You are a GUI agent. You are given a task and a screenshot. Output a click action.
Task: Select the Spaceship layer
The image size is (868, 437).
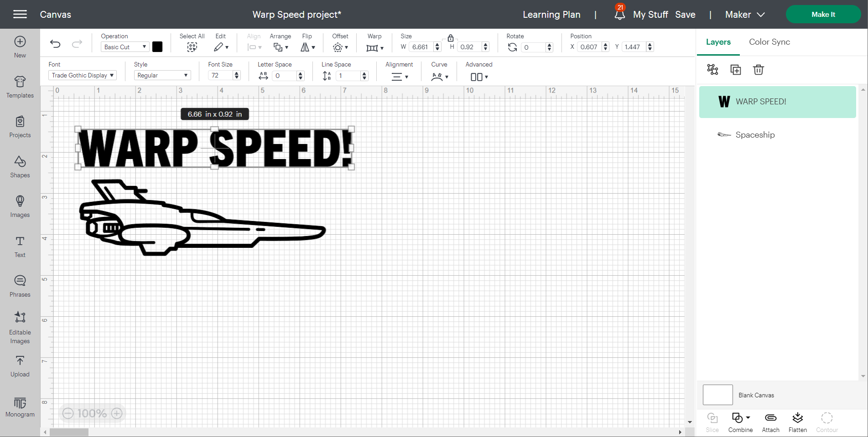pos(755,134)
